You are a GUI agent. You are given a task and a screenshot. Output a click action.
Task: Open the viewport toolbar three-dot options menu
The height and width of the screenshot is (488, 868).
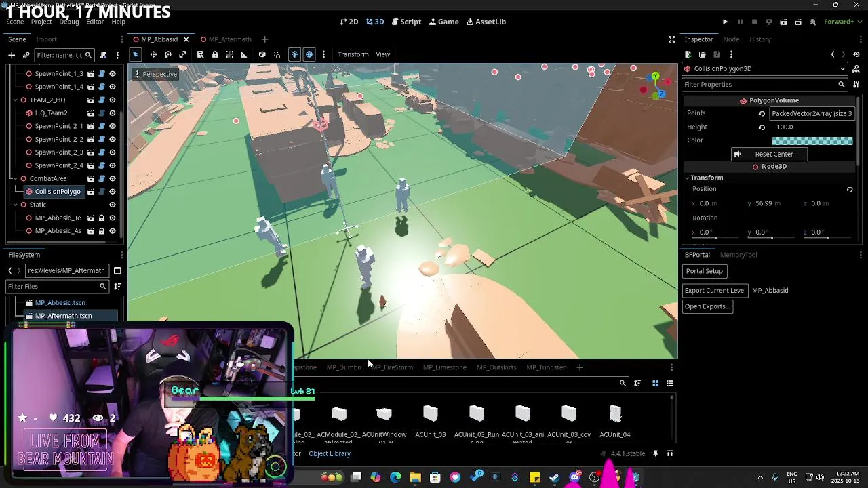tap(323, 54)
